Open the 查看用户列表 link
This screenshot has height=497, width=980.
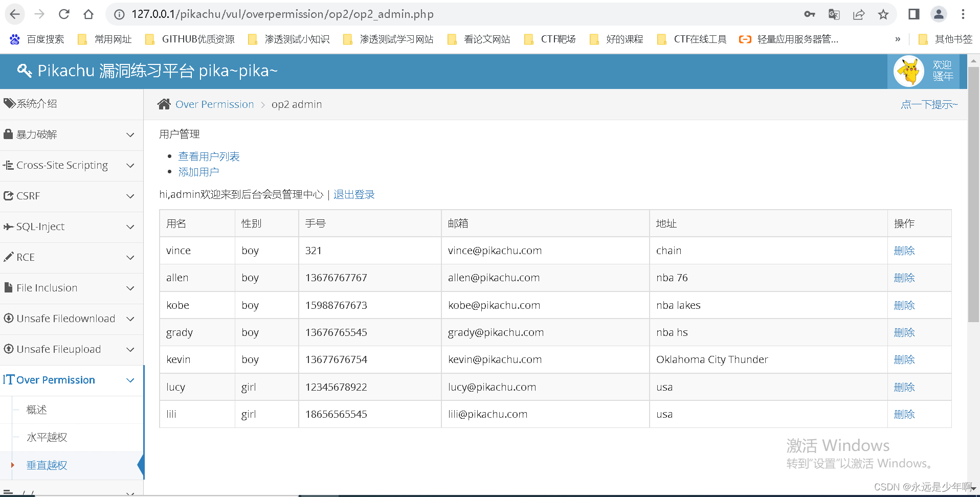(209, 156)
